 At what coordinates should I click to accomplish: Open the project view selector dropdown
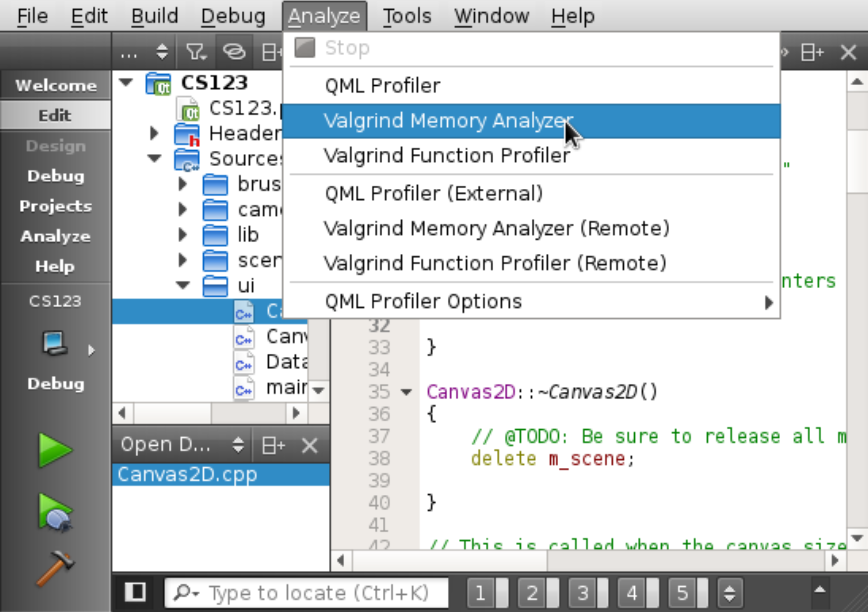click(x=145, y=52)
